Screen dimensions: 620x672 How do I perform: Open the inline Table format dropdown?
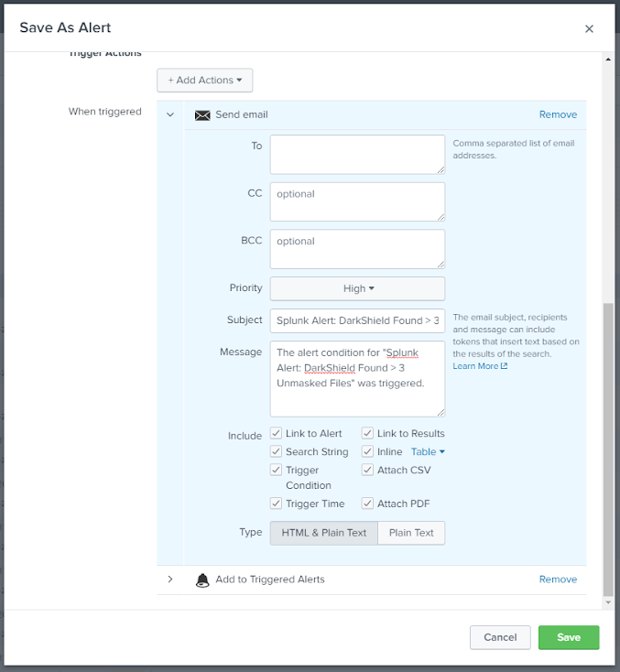click(428, 451)
